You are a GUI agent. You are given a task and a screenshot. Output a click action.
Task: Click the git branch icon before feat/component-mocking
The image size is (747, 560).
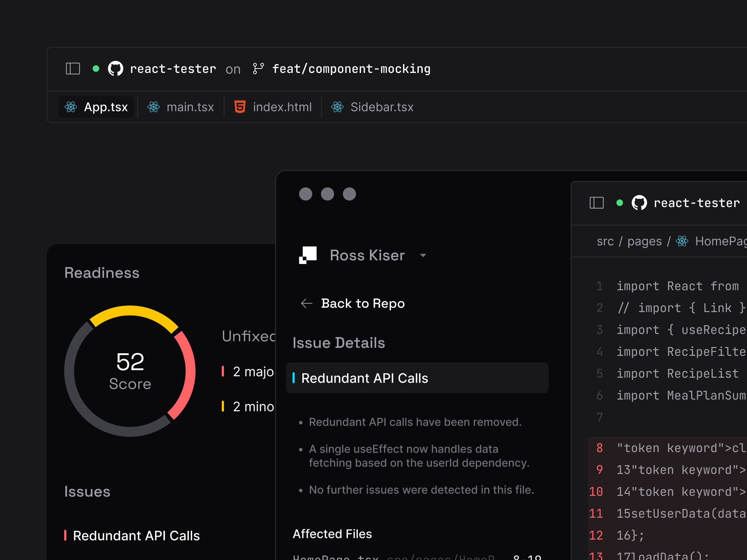(x=258, y=69)
